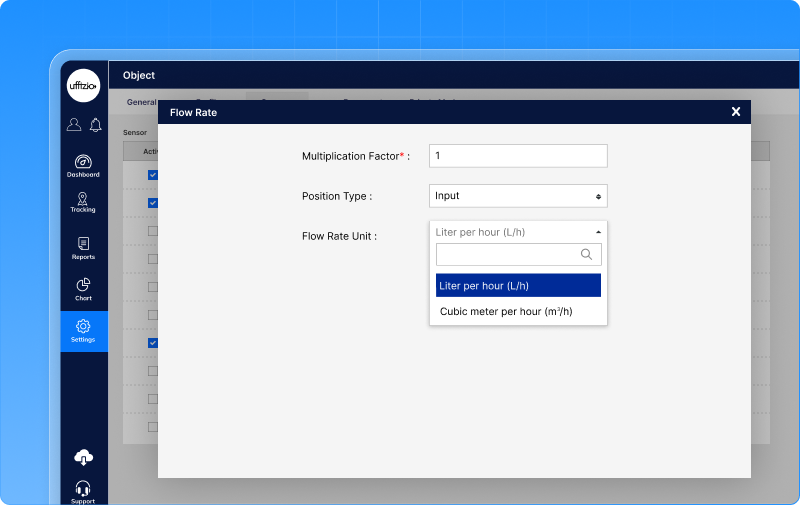This screenshot has width=800, height=505.
Task: Close the Flow Rate dialog
Action: point(736,112)
